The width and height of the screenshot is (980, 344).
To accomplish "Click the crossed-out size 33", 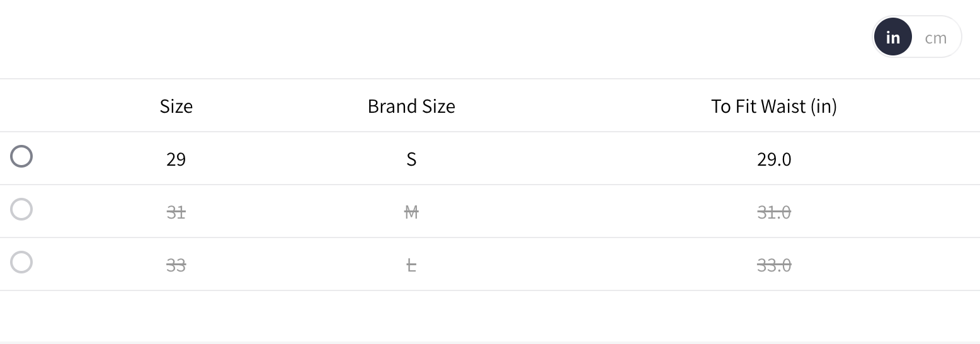I will coord(176,265).
